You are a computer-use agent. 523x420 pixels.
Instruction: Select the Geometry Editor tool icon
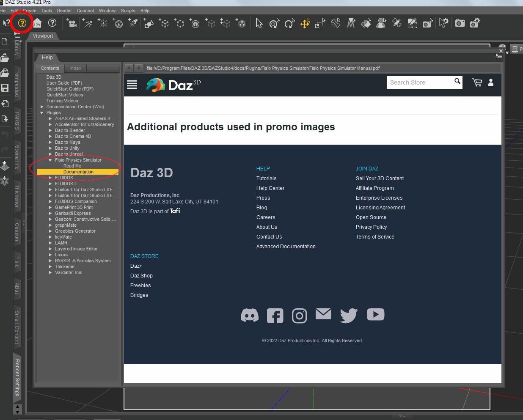pos(412,23)
